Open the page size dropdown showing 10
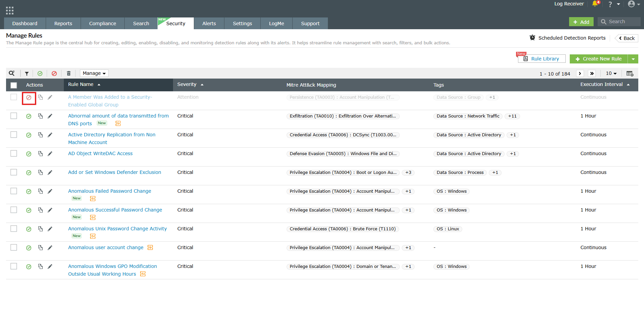The image size is (644, 326). pyautogui.click(x=611, y=73)
